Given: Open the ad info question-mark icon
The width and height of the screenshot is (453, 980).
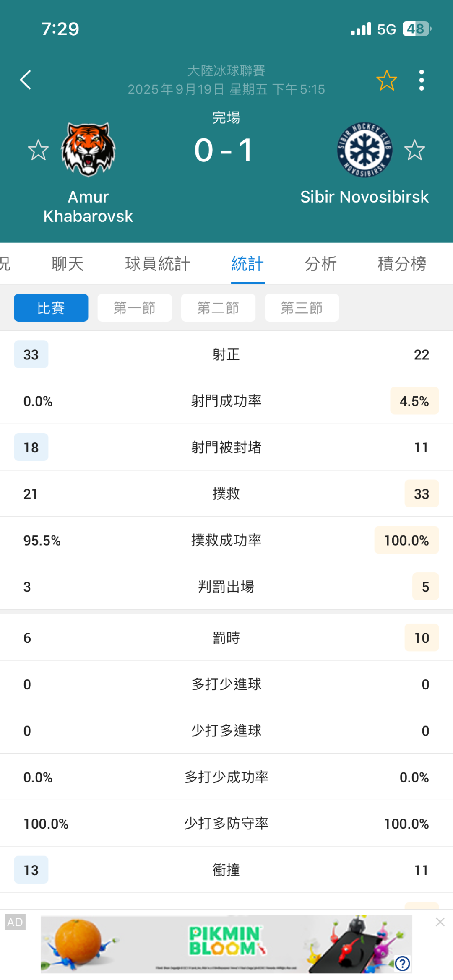Looking at the screenshot, I should pos(403,963).
